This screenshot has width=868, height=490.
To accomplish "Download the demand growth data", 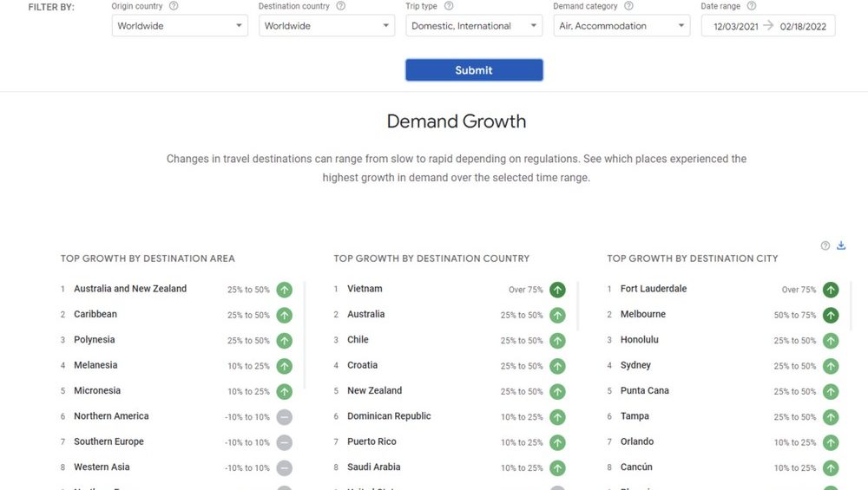I will point(841,245).
